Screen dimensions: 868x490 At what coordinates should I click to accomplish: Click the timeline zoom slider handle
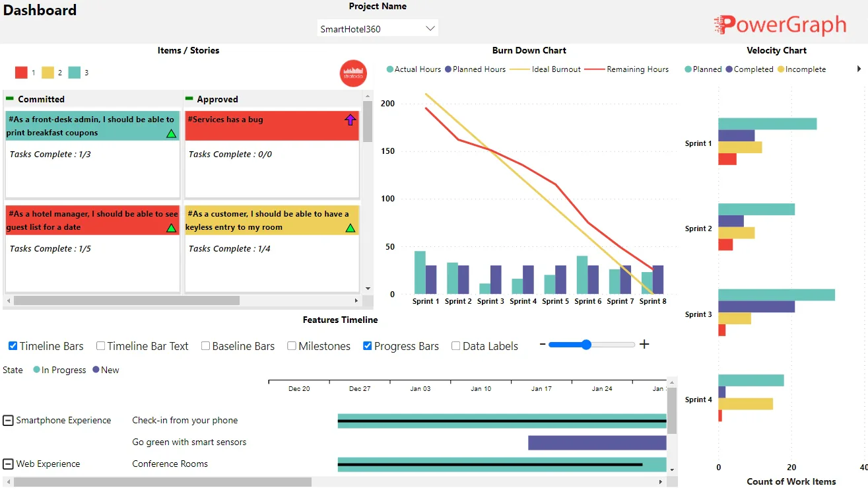tap(586, 344)
